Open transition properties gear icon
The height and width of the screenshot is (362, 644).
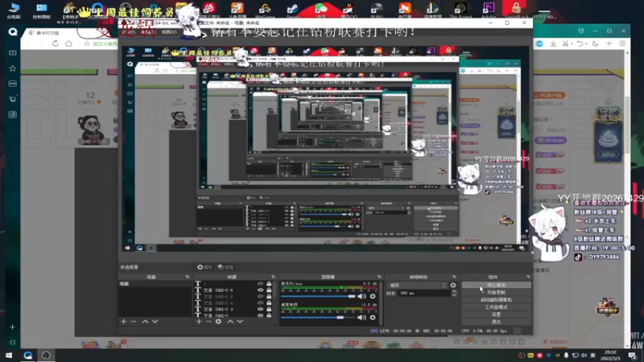point(453,286)
